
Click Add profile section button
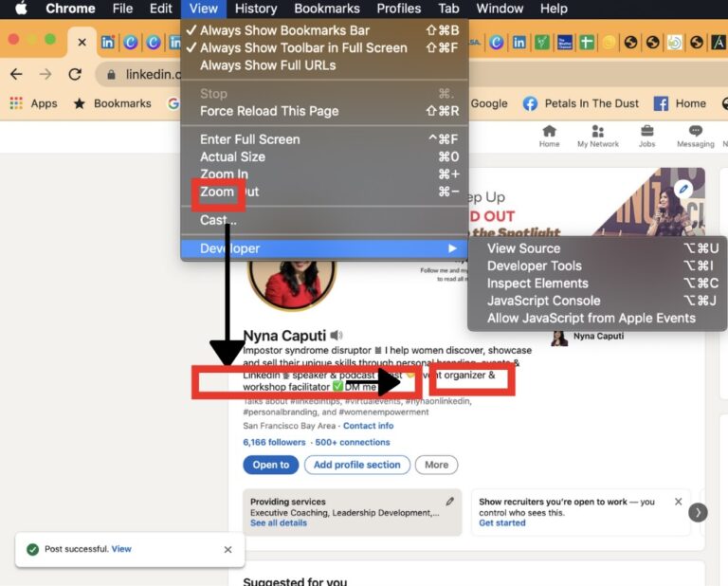(x=357, y=465)
